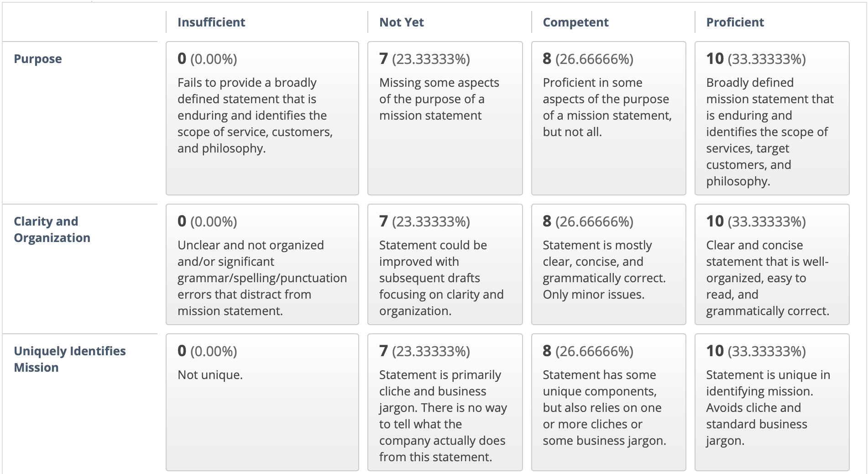Select Uniquely Identifies Mission Proficient cell
The width and height of the screenshot is (868, 474).
[772, 402]
